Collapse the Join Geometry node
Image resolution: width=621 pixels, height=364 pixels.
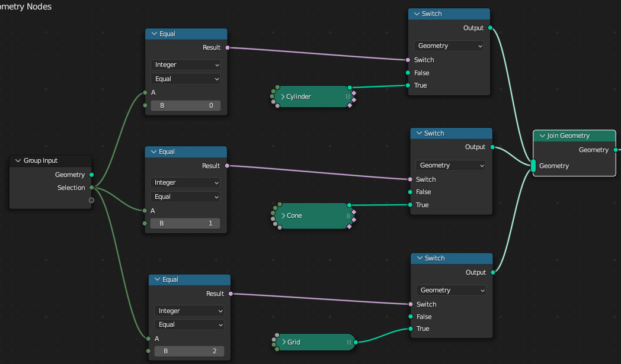point(542,136)
